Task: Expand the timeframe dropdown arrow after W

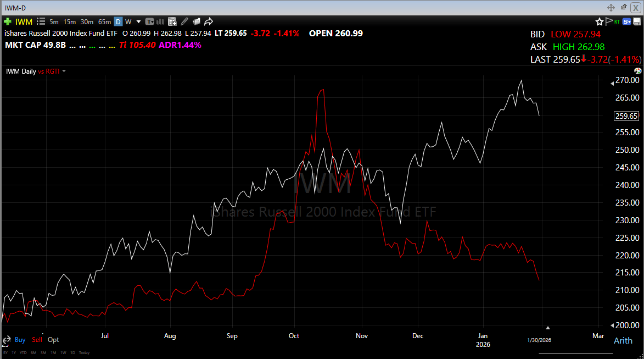Action: point(138,22)
